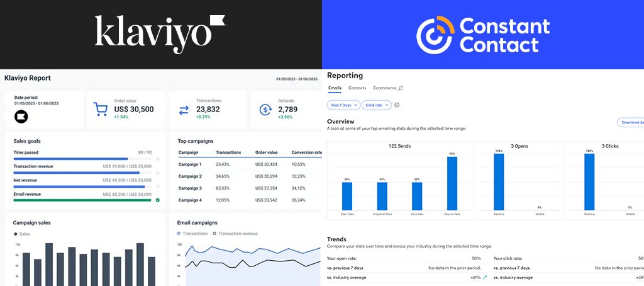644x286 pixels.
Task: Select the Campaign 2 row
Action: (250, 176)
